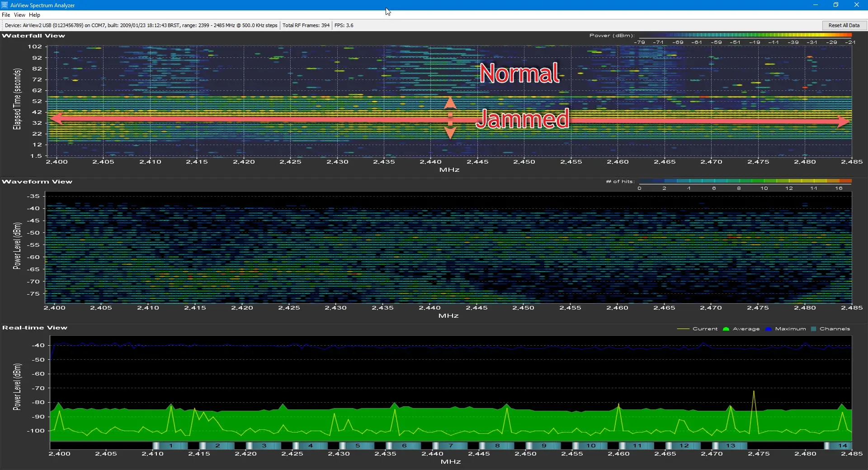
Task: Click the Reset All Data button
Action: pos(844,25)
